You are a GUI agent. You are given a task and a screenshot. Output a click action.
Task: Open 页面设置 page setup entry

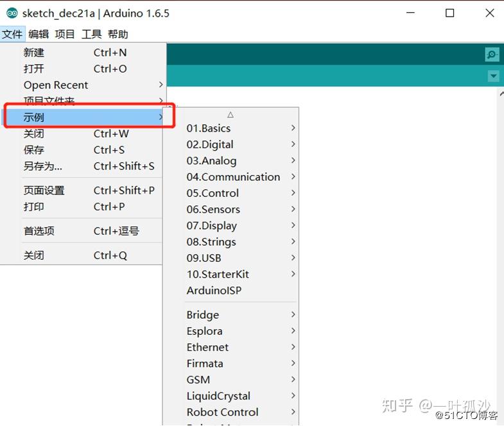click(82, 190)
